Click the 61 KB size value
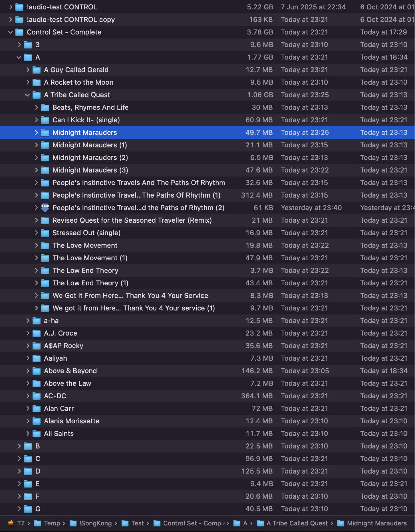415x532 pixels. tap(263, 208)
